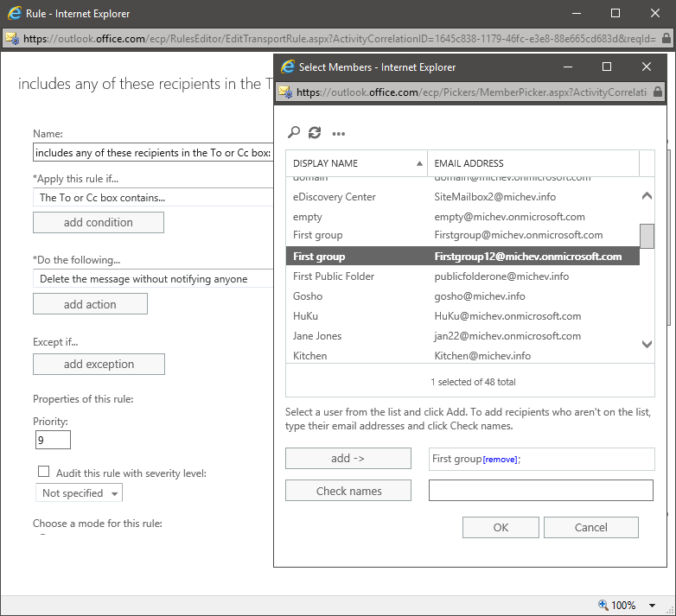Click the add -> button

pyautogui.click(x=348, y=459)
